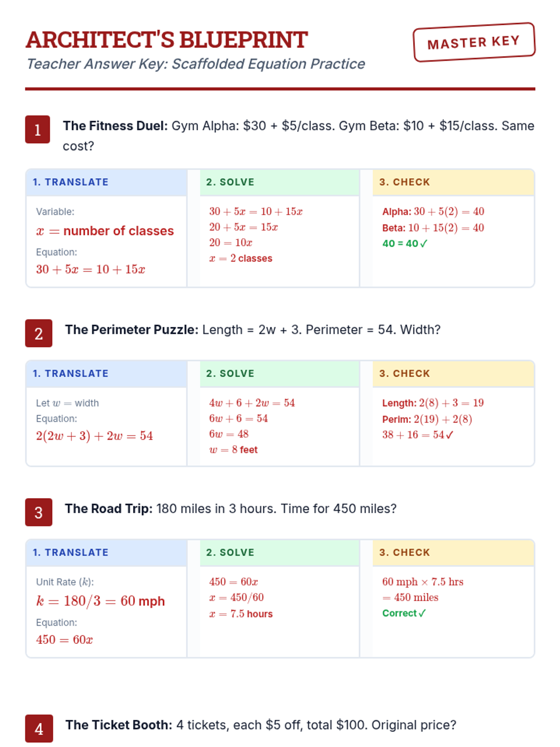Click the 38 + 16 = 54 checkmark
Viewport: 560px width, 747px height.
pyautogui.click(x=418, y=435)
